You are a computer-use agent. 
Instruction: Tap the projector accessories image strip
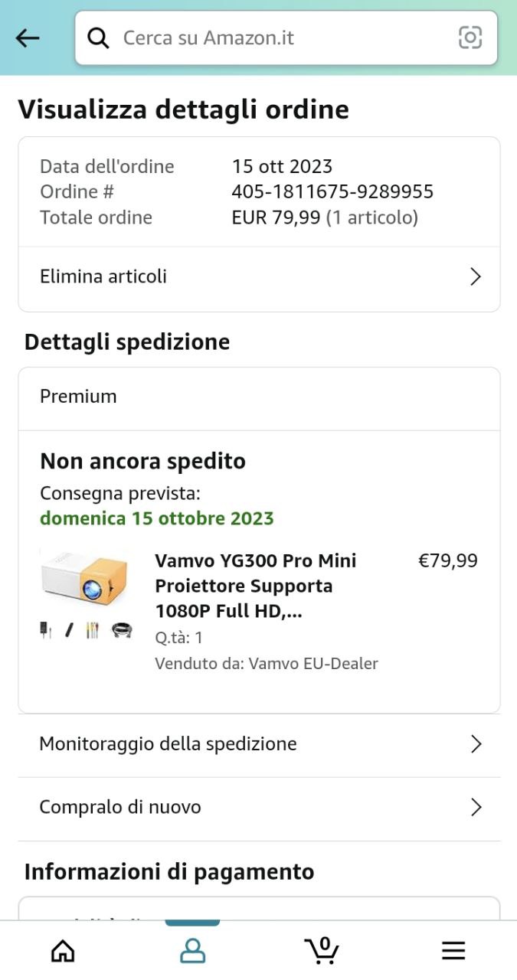click(86, 630)
